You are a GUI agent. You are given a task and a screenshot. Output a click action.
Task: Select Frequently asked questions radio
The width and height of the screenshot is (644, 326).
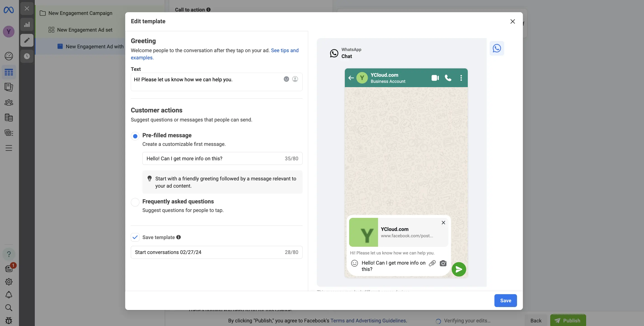pos(135,202)
